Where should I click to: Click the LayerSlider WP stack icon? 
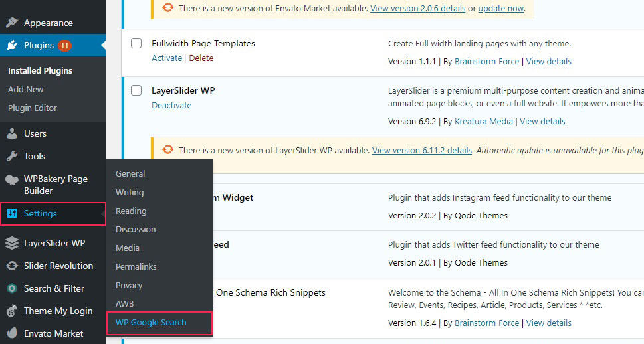point(12,243)
